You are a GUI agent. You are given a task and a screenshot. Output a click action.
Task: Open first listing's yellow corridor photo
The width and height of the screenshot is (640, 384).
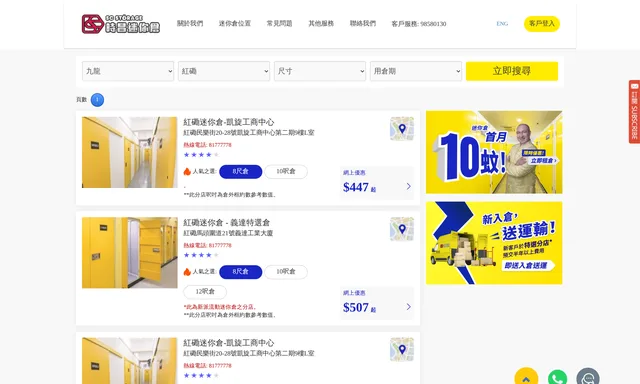pos(129,152)
